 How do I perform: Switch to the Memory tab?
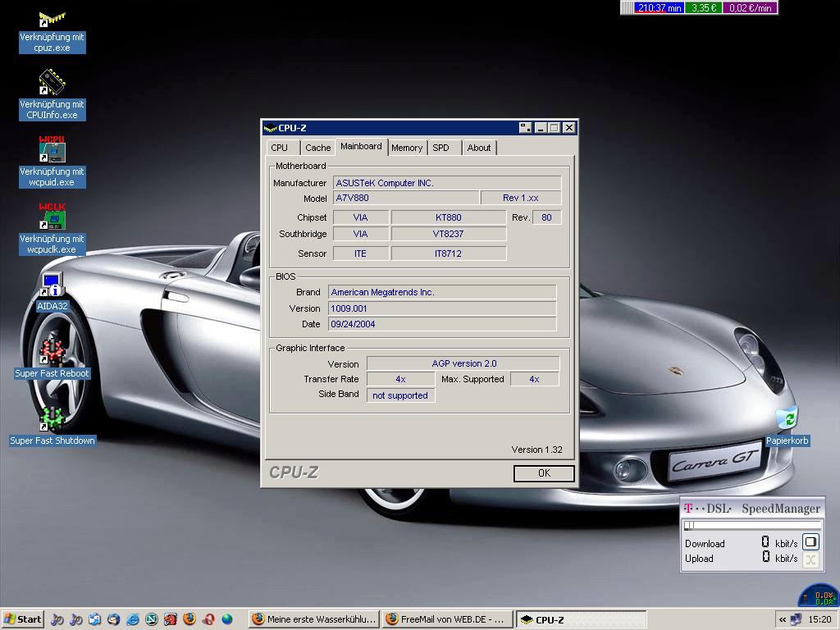click(406, 148)
